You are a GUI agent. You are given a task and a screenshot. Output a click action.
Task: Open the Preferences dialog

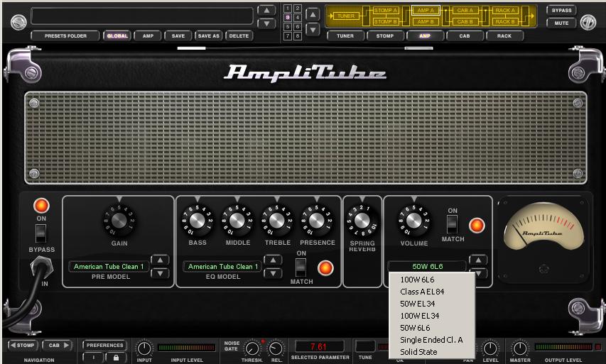tap(104, 345)
